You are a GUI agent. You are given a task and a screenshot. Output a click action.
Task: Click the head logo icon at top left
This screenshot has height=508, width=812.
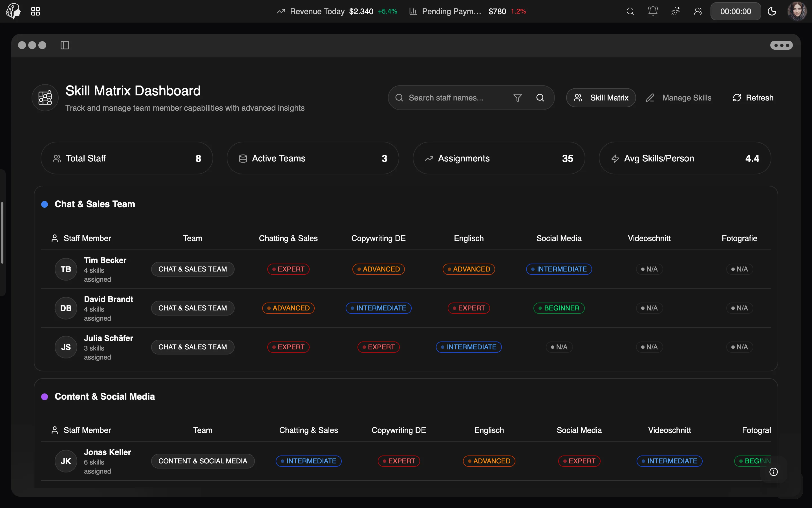14,11
